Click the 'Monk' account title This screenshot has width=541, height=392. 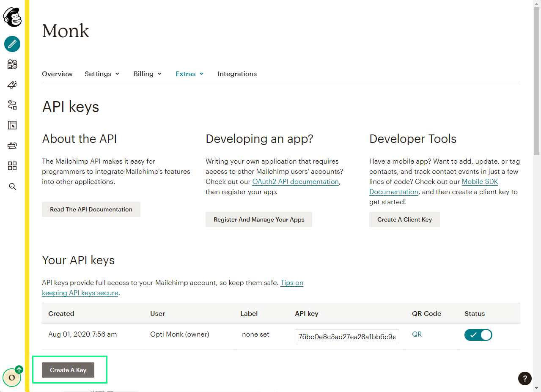(66, 31)
